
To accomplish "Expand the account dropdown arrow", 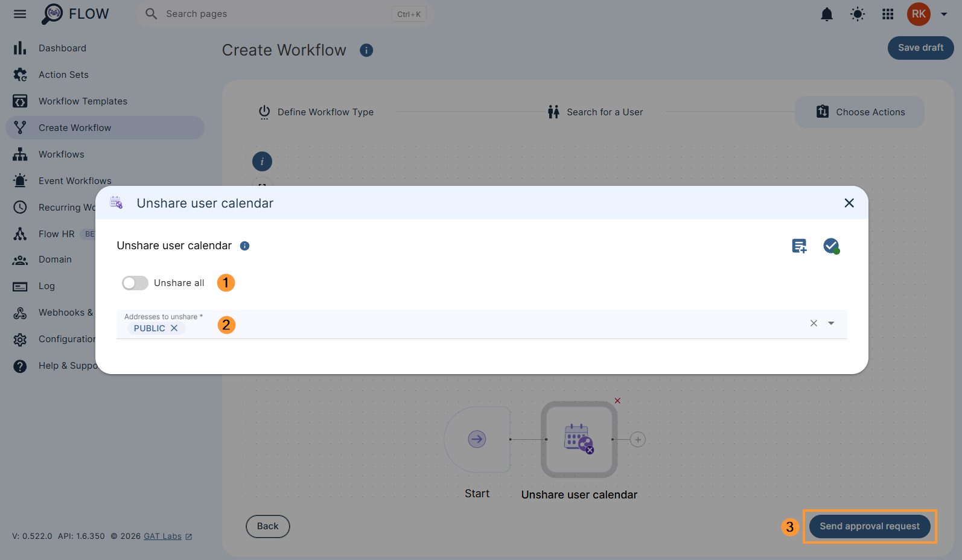I will [x=944, y=14].
